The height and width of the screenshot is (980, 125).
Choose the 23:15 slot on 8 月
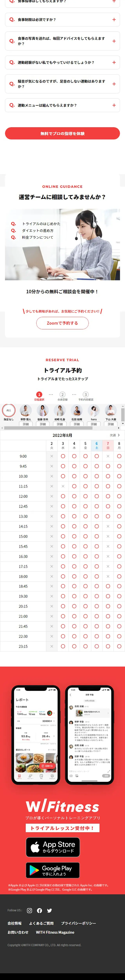[119, 646]
